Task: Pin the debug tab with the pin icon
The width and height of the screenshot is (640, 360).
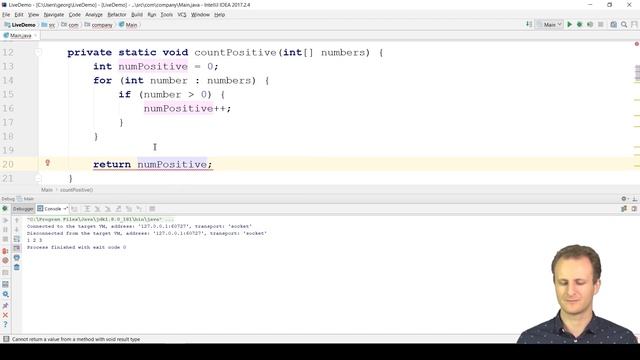Action: point(5,305)
